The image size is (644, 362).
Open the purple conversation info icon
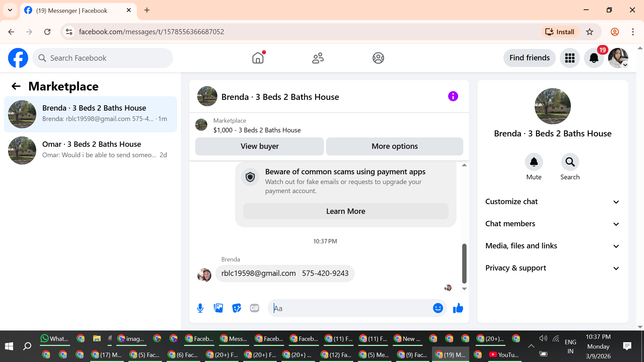point(453,97)
